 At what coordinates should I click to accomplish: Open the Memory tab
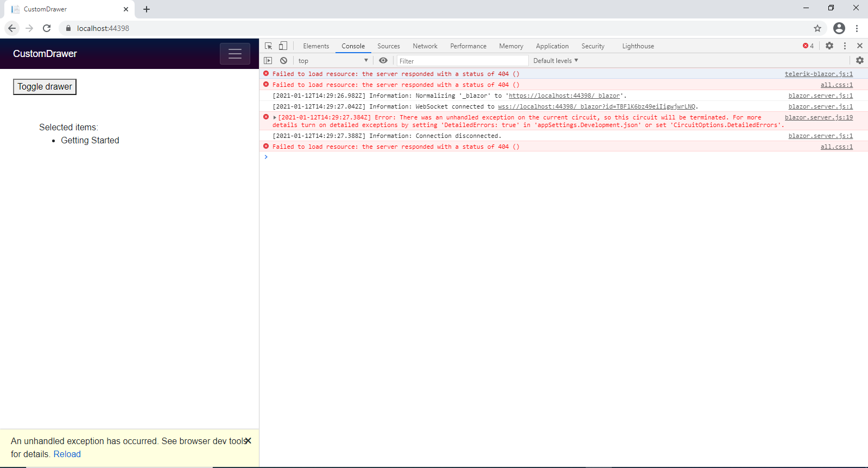click(511, 46)
